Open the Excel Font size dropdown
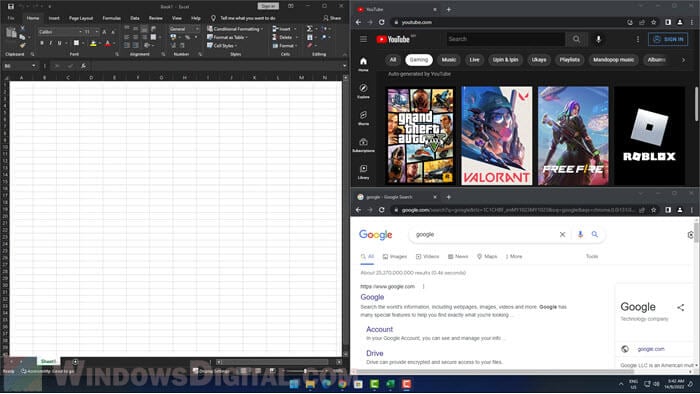 tap(97, 32)
